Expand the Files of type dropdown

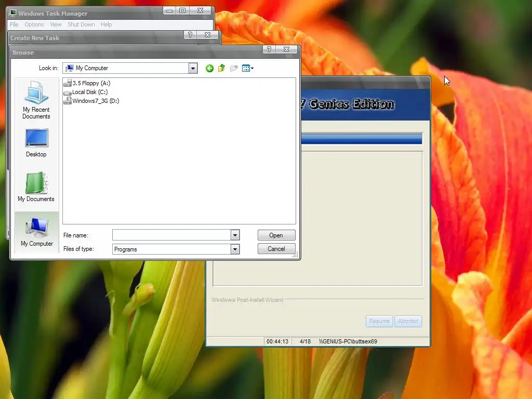(x=235, y=249)
